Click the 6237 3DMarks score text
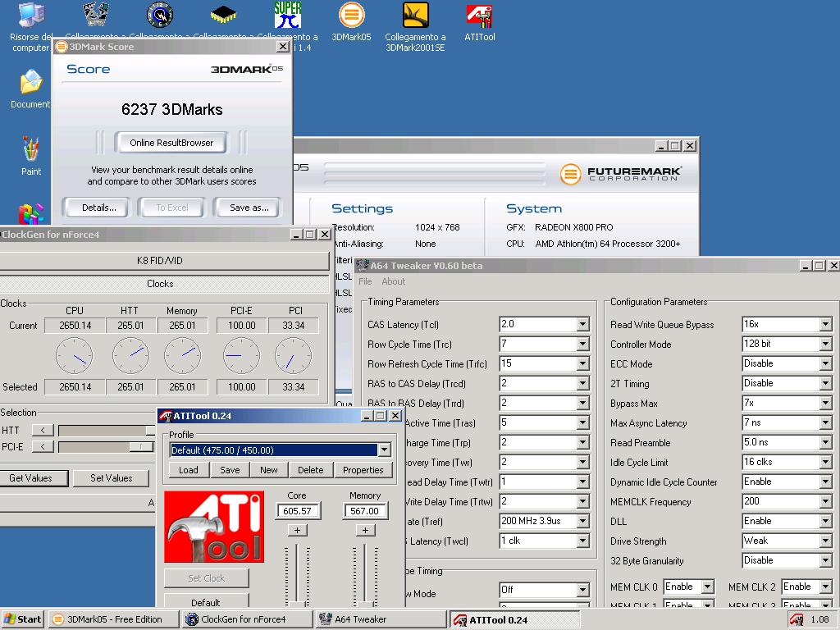Viewport: 840px width, 630px height. [x=172, y=109]
